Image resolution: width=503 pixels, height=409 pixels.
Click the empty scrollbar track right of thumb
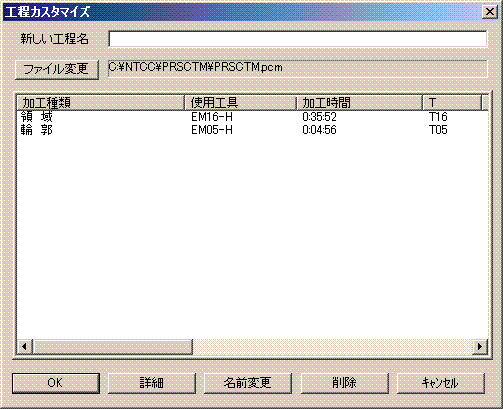tap(333, 346)
